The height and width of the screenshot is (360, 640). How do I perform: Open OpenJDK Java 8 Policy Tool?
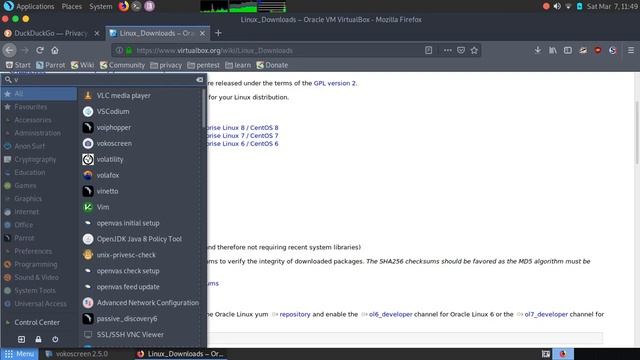pos(140,239)
